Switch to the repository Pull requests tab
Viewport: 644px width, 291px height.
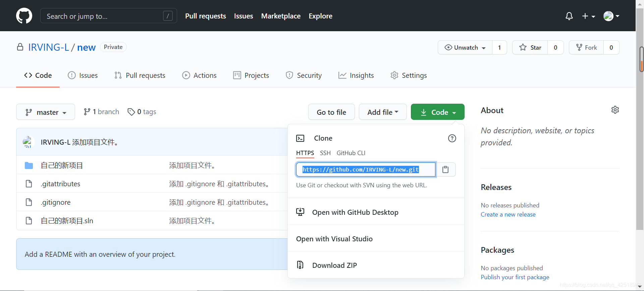tap(140, 76)
